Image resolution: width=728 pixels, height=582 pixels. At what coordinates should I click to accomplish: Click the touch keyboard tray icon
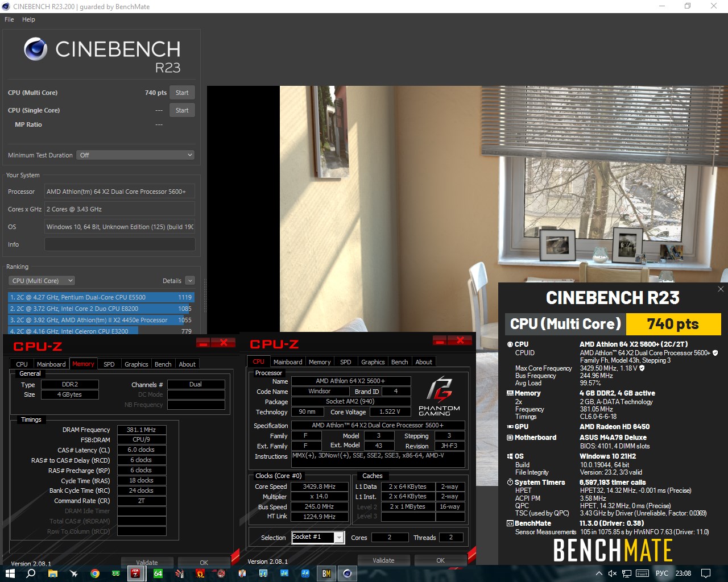point(642,573)
